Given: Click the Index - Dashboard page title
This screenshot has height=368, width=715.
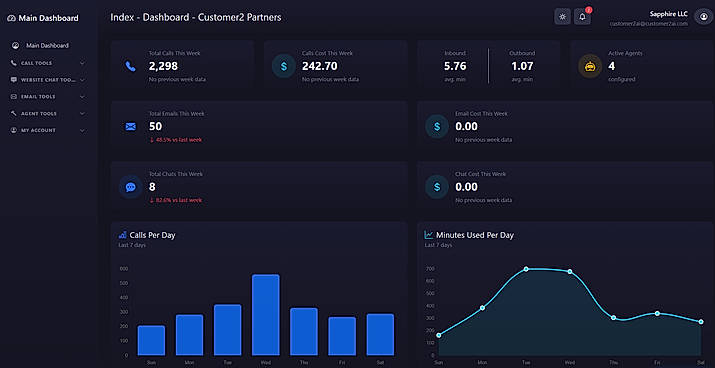Looking at the screenshot, I should pos(196,17).
